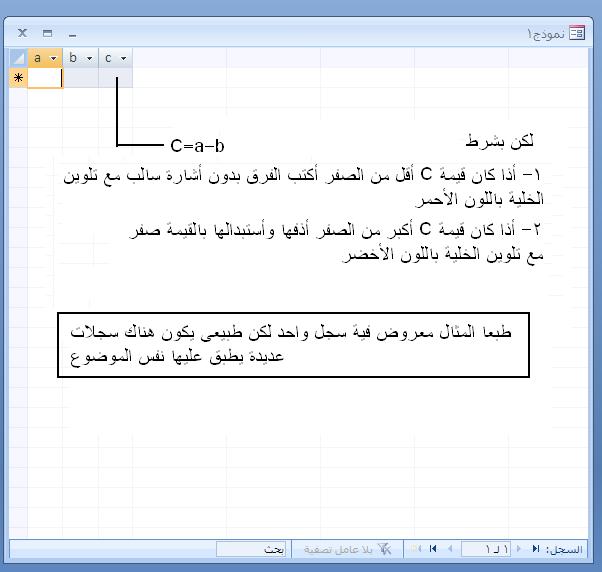602x572 pixels.
Task: Click the search box labeled بحث
Action: pyautogui.click(x=251, y=549)
